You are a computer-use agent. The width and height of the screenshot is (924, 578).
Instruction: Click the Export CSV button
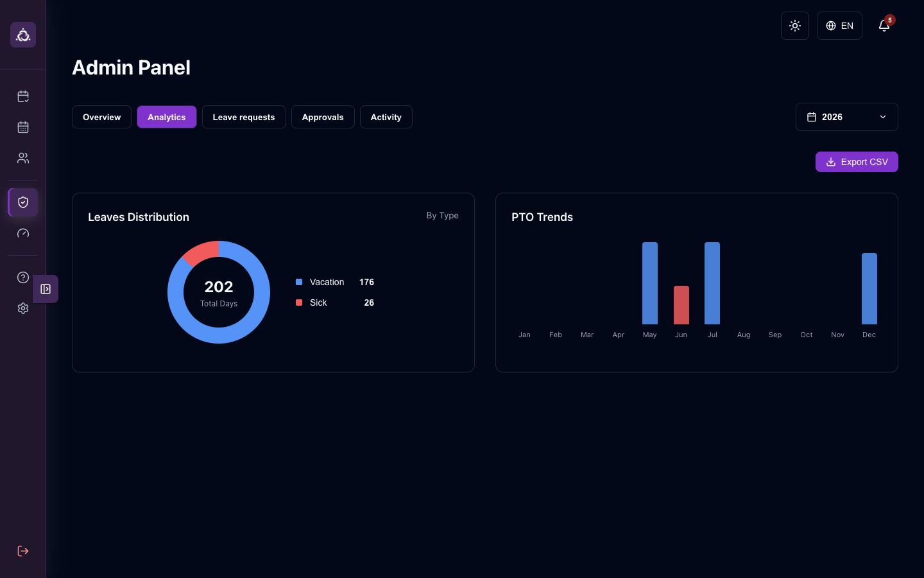pos(857,162)
